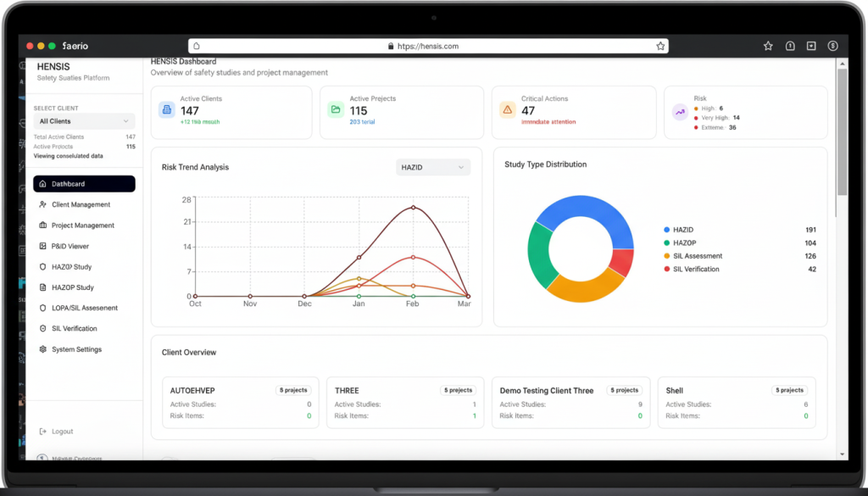Click the Active Clients building icon
Viewport: 868px width, 496px height.
point(167,109)
